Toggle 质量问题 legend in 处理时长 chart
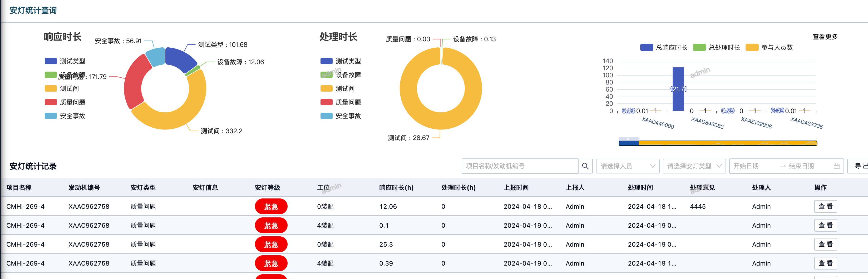Image resolution: width=868 pixels, height=279 pixels. point(341,102)
